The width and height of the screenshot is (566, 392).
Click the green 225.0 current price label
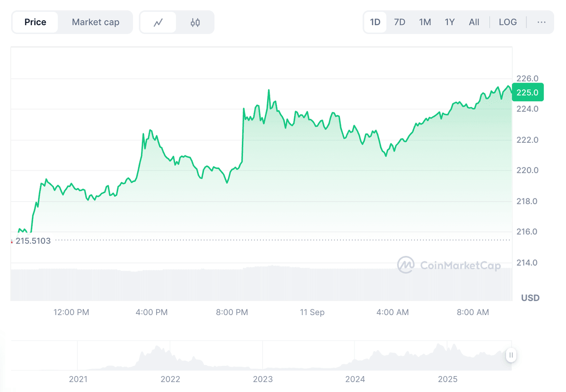(528, 92)
